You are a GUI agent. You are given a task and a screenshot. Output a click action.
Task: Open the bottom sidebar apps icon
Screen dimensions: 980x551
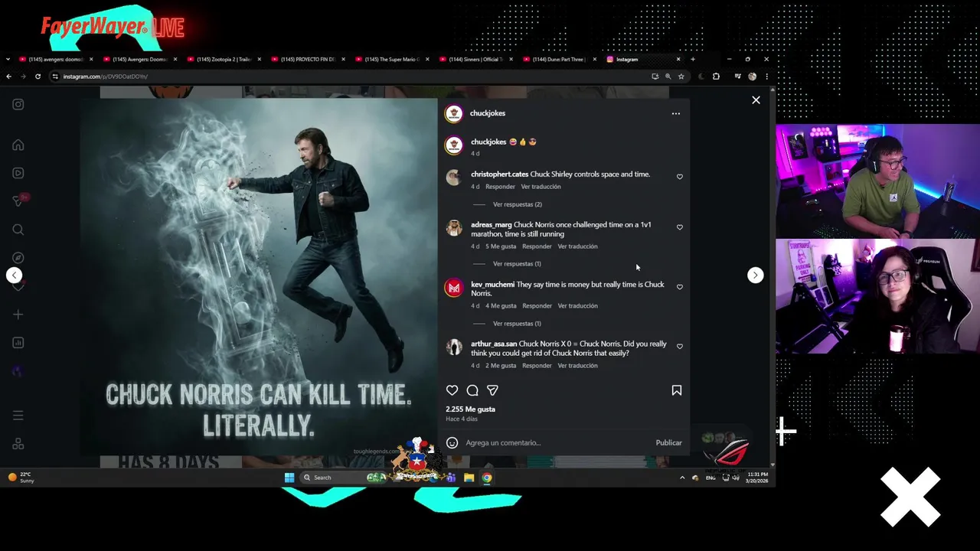[18, 444]
